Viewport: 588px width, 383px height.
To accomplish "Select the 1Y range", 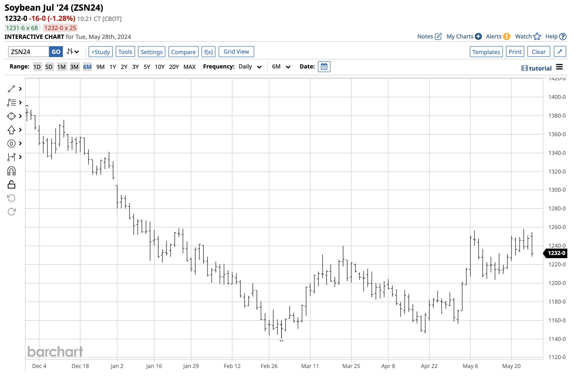I will (113, 67).
